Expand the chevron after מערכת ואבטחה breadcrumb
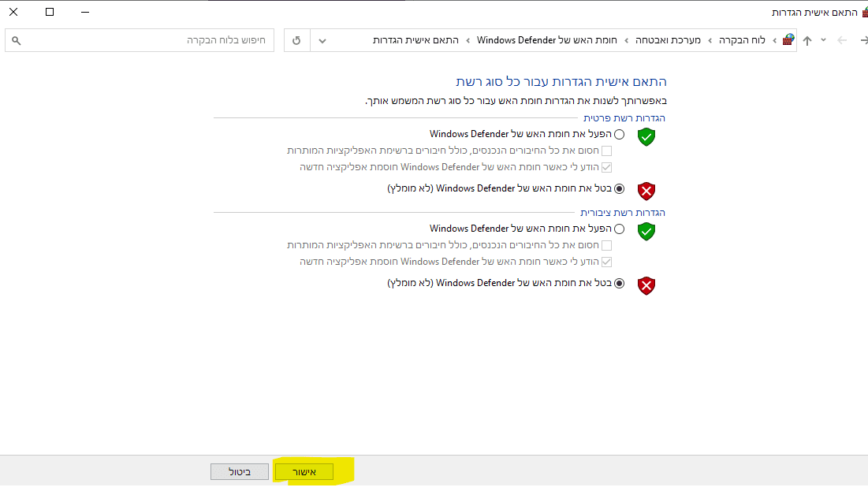 [x=626, y=40]
